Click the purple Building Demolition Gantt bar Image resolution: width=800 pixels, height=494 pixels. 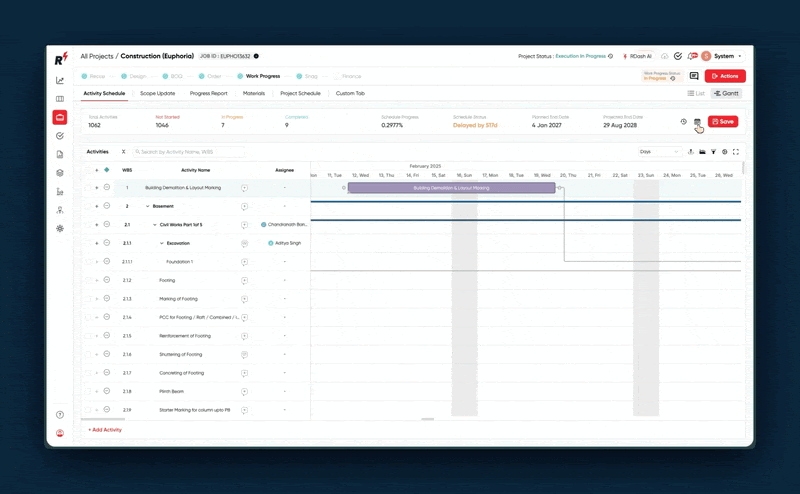click(x=451, y=188)
